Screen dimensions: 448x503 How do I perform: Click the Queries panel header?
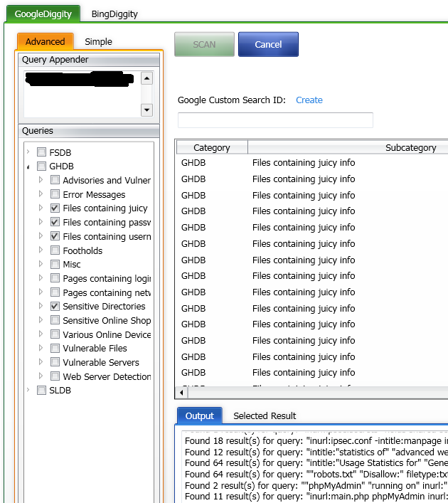coord(89,131)
